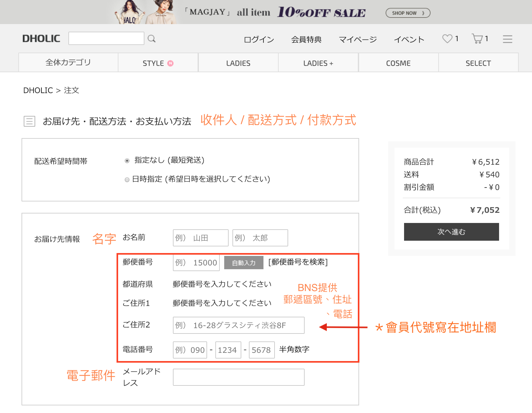This screenshot has height=413, width=532.
Task: Click the 郵便番号を検索 link
Action: pos(298,262)
